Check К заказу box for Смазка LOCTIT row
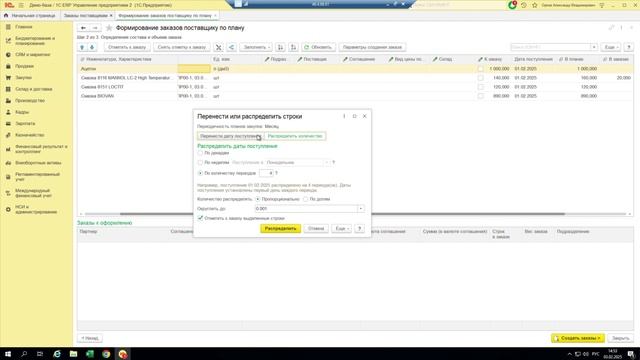640x360 pixels. (480, 87)
